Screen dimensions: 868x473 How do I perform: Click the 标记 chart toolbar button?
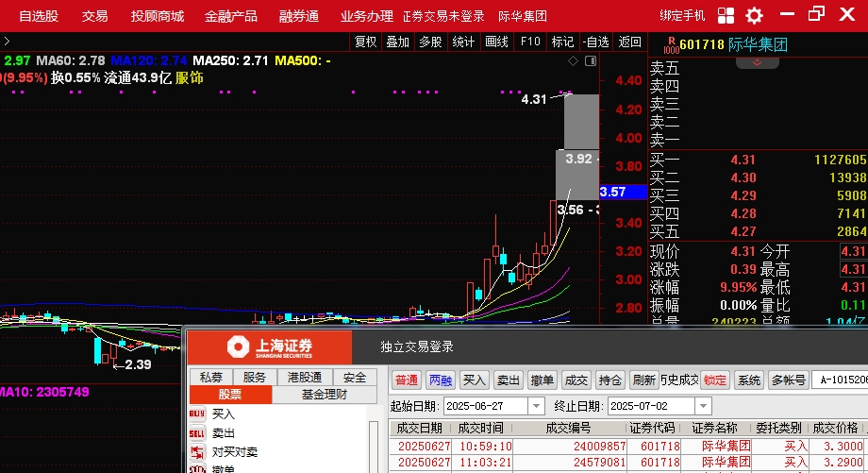(x=562, y=42)
